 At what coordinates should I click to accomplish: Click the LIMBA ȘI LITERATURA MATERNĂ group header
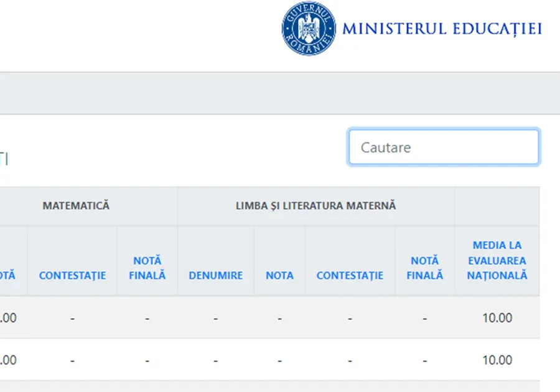[315, 205]
